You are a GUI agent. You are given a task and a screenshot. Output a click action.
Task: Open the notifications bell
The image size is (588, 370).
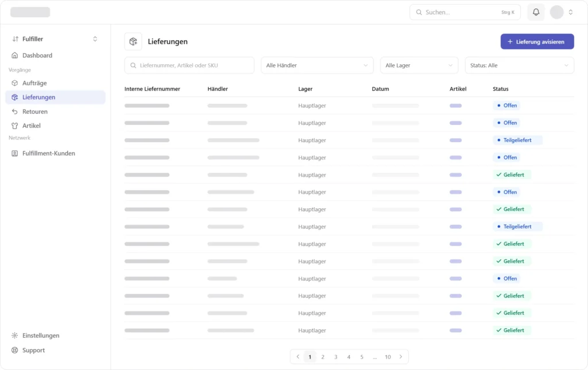(x=536, y=12)
